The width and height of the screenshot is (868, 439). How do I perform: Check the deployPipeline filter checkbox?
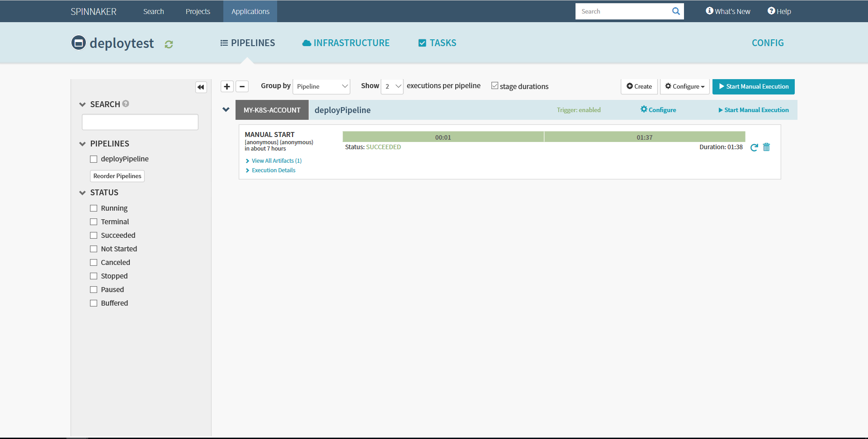[94, 159]
